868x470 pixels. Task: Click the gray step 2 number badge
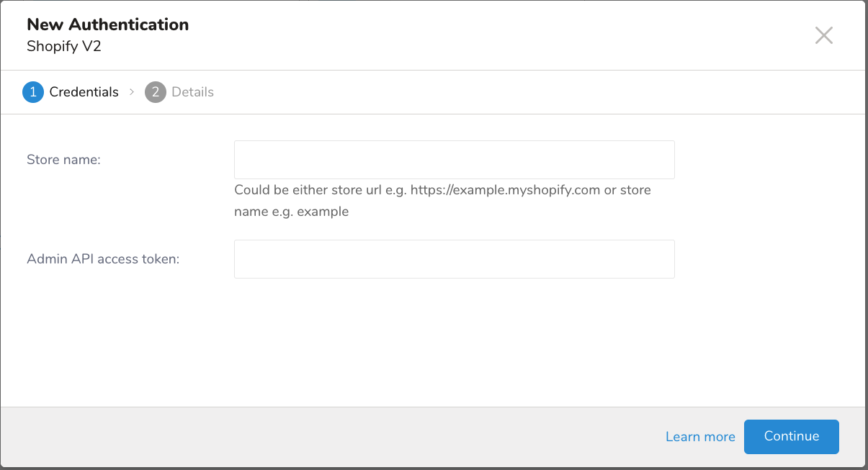click(x=156, y=92)
